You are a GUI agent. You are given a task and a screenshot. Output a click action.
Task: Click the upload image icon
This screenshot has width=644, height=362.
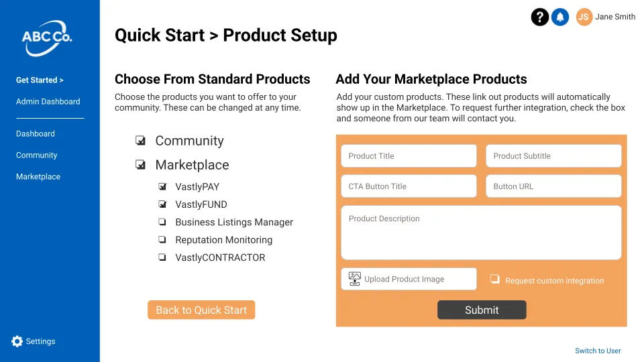pyautogui.click(x=354, y=278)
